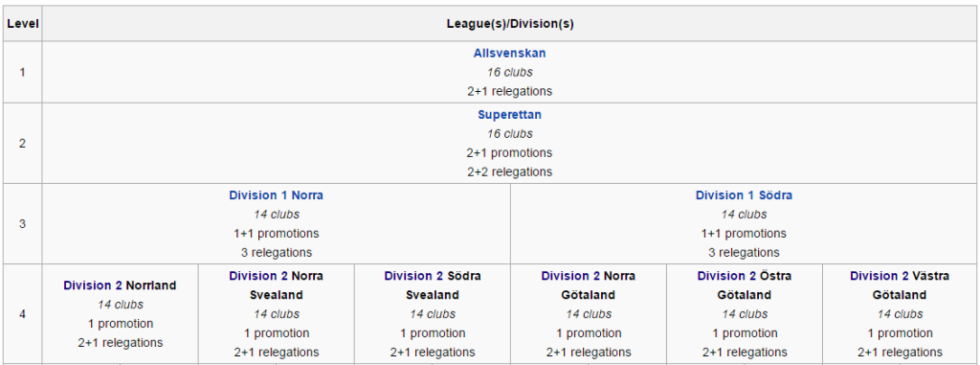Select the level 3 row number cell
This screenshot has width=980, height=365.
23,223
